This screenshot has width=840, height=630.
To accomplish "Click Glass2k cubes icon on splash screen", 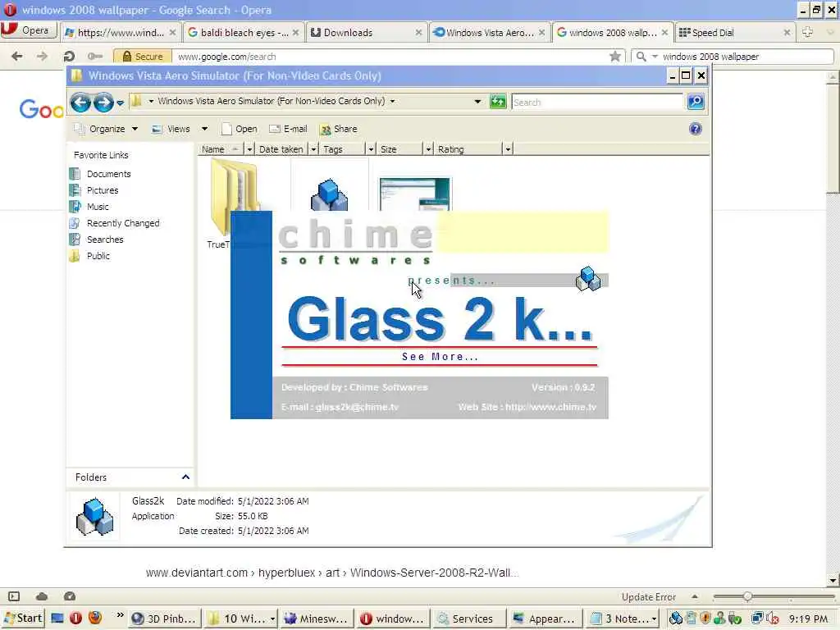I will [587, 279].
